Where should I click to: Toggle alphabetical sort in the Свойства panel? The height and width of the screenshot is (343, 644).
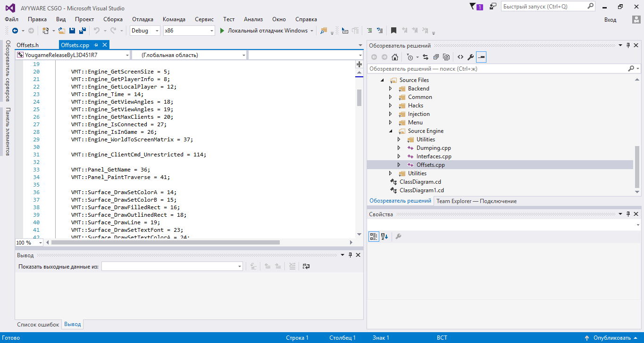pos(384,237)
